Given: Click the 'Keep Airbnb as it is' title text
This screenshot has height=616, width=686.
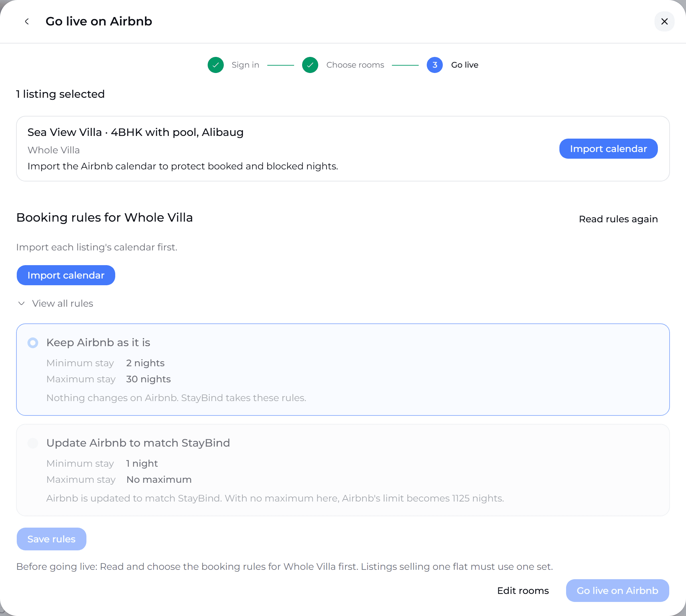Looking at the screenshot, I should pos(98,342).
